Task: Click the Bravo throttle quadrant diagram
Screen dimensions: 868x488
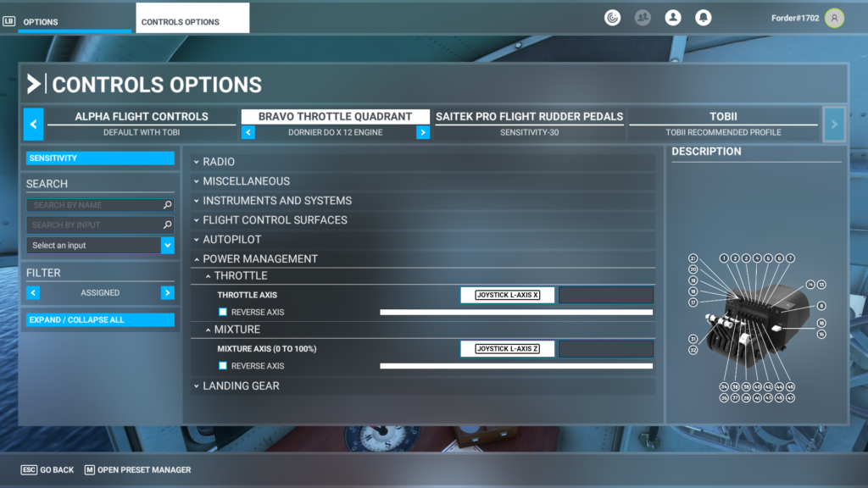Action: [757, 328]
